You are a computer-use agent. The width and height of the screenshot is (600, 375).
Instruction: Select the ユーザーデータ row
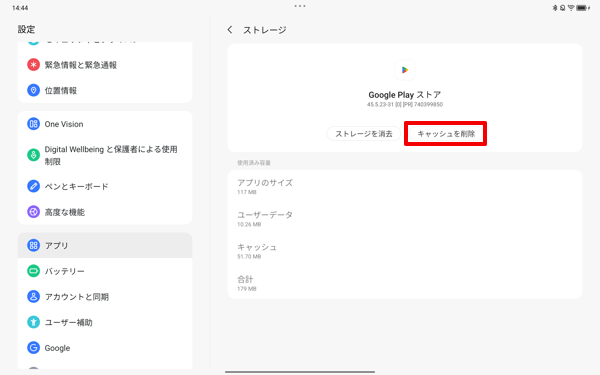(405, 218)
